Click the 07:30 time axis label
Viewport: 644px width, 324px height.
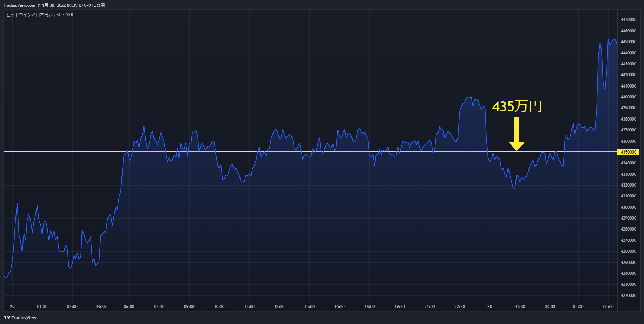point(159,307)
